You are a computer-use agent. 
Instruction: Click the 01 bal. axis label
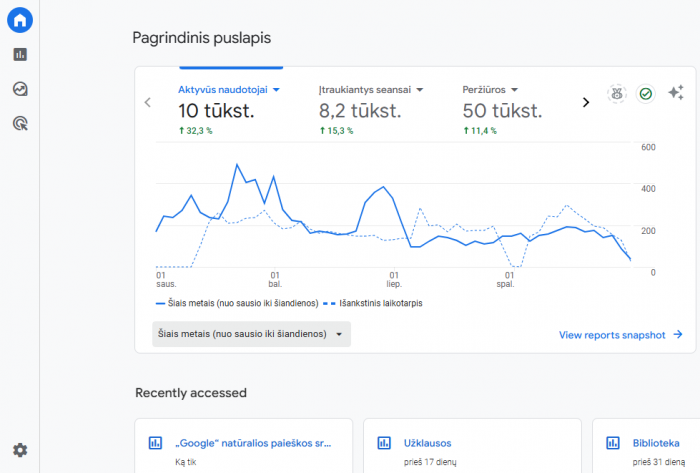pyautogui.click(x=275, y=279)
